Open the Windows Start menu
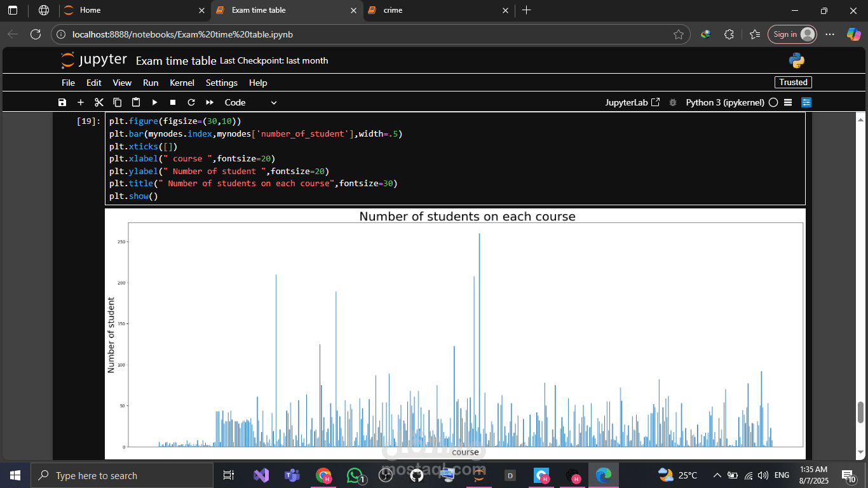Viewport: 868px width, 488px height. [15, 475]
